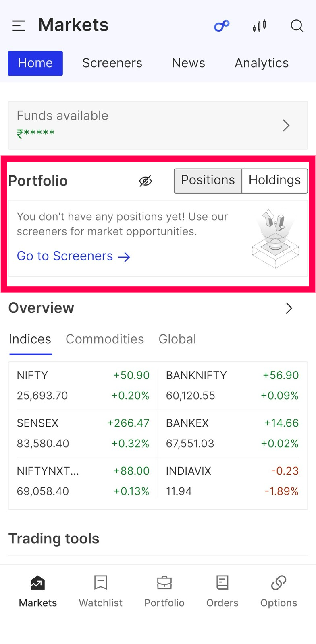Open the candlestick chart icon
Viewport: 316px width, 644px height.
259,26
